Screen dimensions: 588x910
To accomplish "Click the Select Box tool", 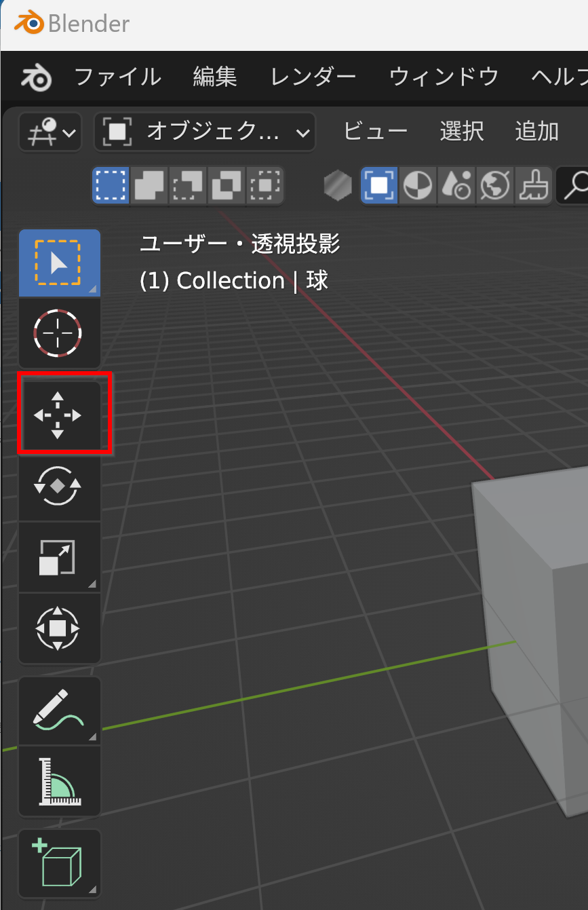I will (58, 263).
